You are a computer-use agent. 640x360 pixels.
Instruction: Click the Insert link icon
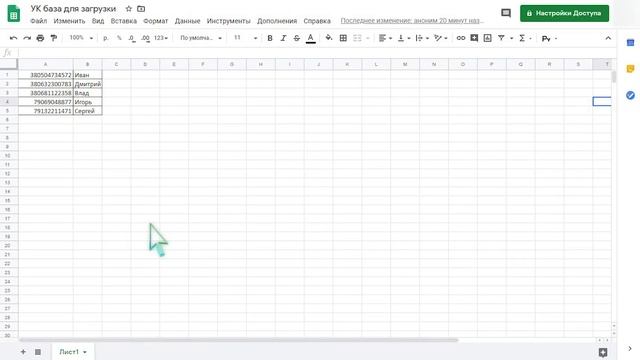[461, 38]
